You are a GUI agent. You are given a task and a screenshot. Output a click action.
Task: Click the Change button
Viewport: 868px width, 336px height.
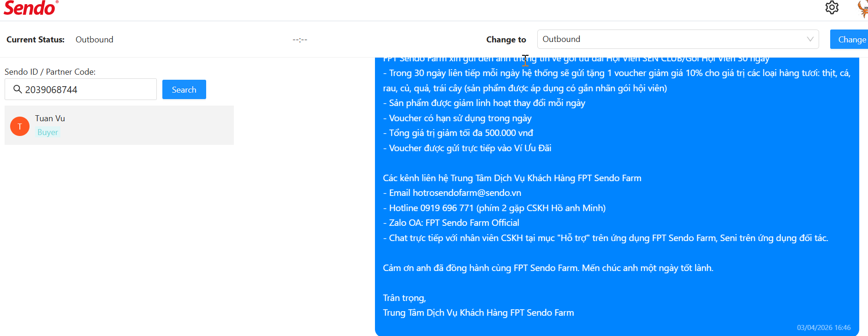click(x=850, y=39)
